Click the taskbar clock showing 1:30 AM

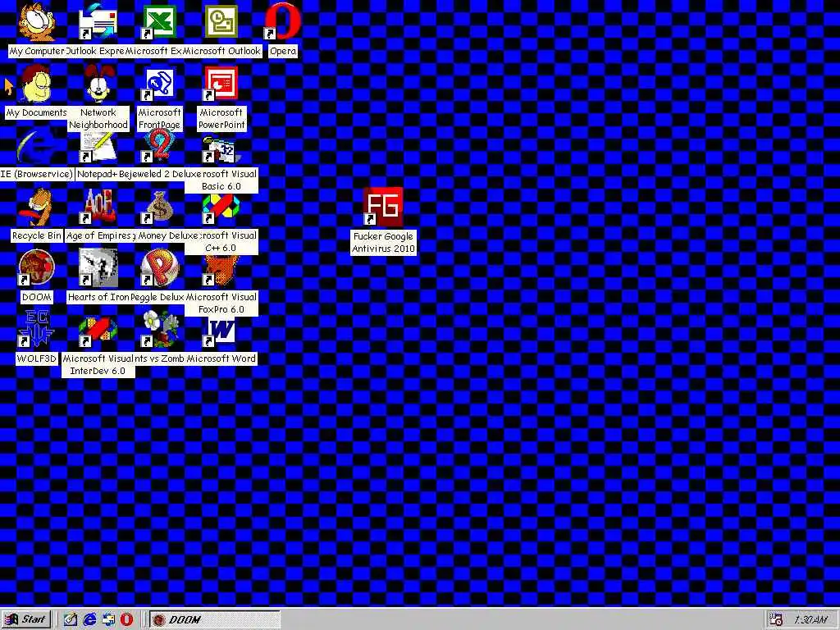pyautogui.click(x=810, y=620)
